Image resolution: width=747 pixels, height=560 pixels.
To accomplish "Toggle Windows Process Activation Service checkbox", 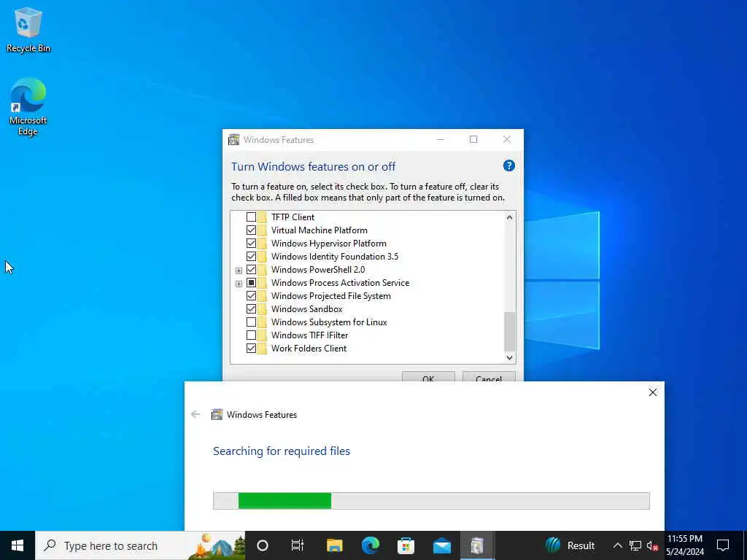I will click(x=251, y=283).
